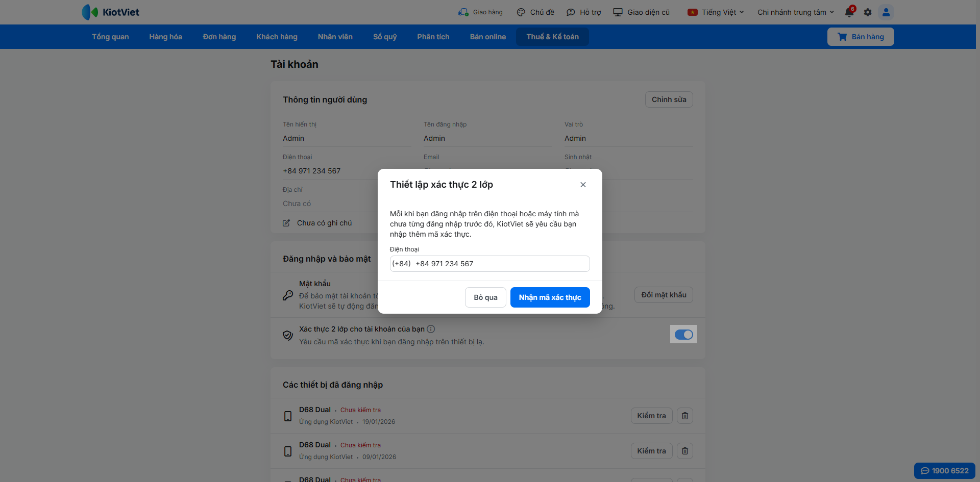
Task: Open the Bán hàng sales screen
Action: 861,37
